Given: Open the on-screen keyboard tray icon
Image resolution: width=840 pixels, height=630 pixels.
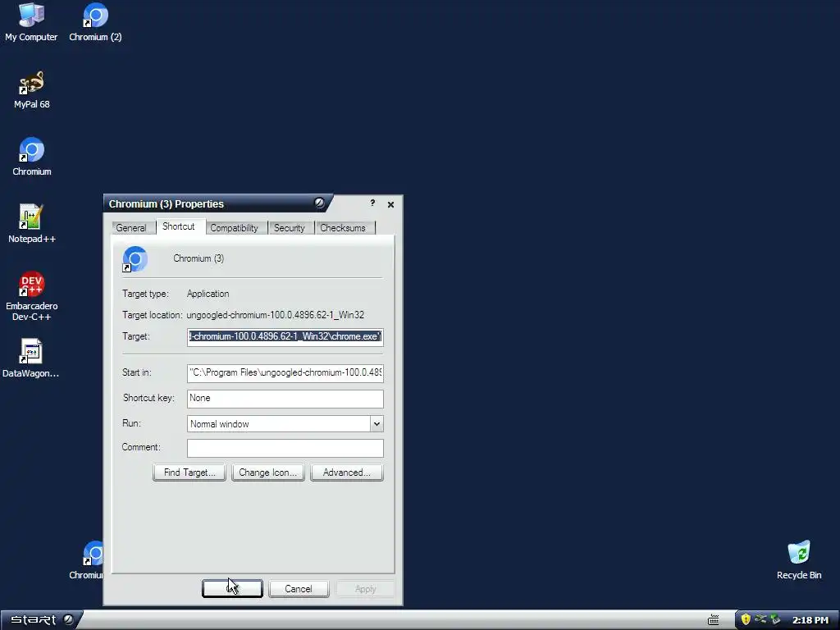Looking at the screenshot, I should pos(713,620).
